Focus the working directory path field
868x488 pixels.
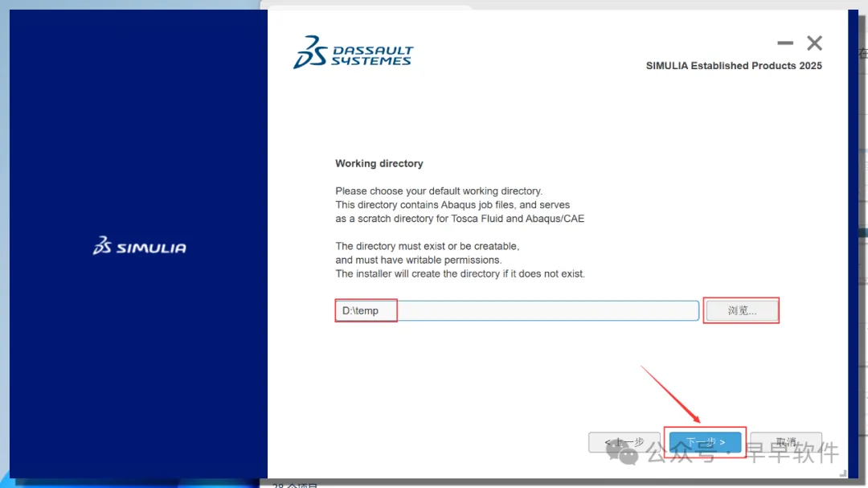pyautogui.click(x=517, y=311)
